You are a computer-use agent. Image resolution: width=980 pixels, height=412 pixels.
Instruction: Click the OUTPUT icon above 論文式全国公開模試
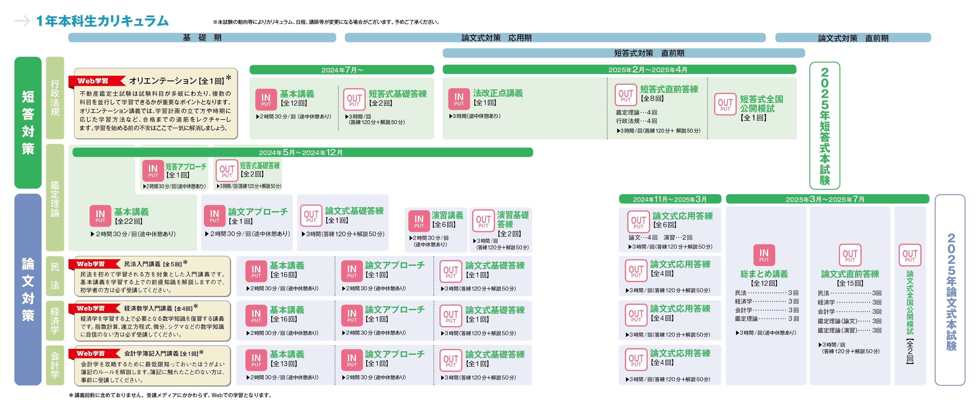tap(910, 255)
